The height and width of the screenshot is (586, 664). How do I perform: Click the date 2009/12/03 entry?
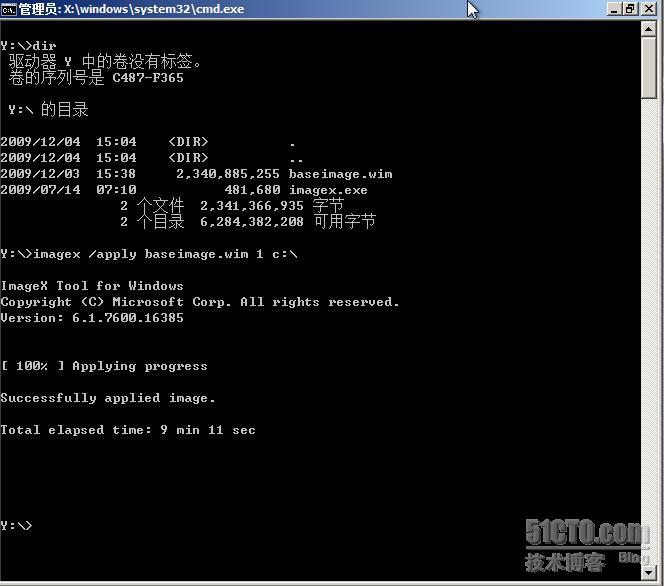pos(40,174)
